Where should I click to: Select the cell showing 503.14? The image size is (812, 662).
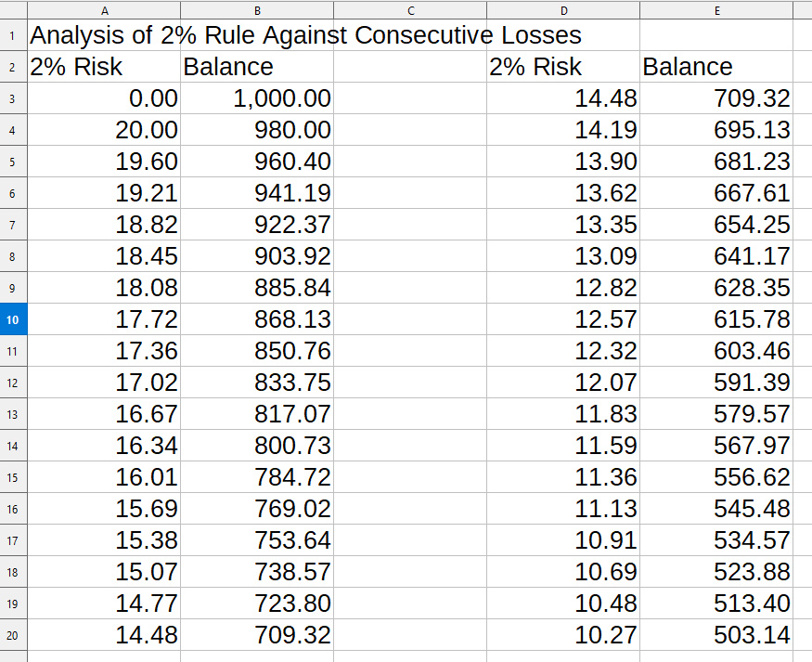click(716, 635)
